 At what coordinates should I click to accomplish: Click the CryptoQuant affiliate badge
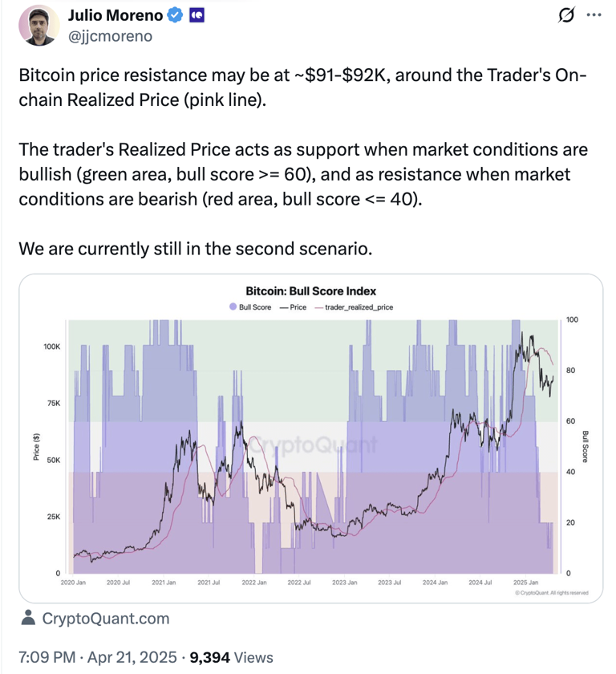[197, 14]
